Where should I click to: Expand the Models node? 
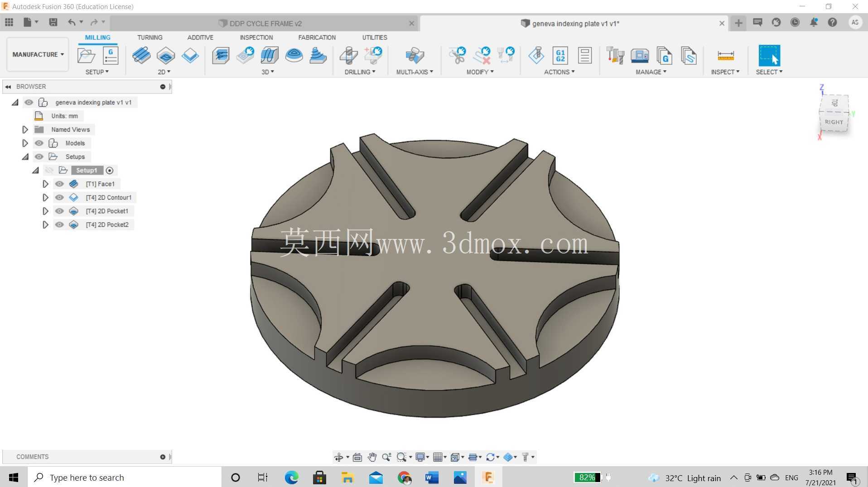click(25, 143)
